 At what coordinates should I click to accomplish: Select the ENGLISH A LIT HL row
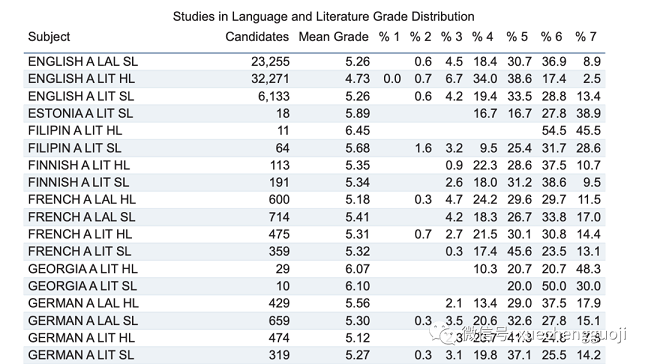(x=314, y=79)
